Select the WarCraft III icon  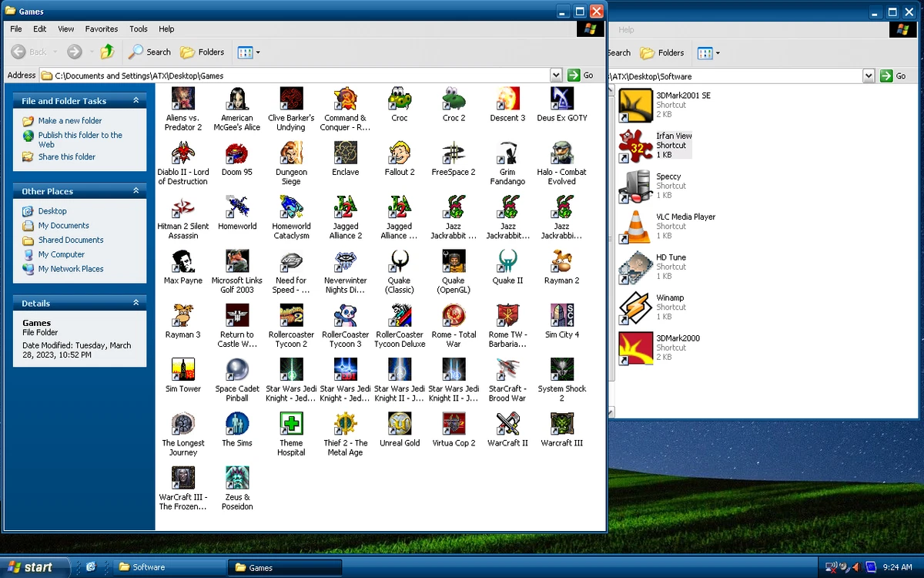[561, 423]
